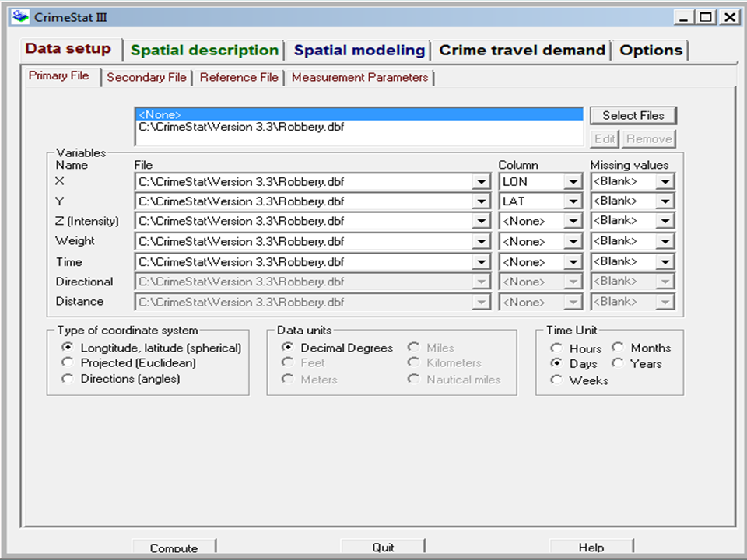Open Help with the Help button

point(591,548)
